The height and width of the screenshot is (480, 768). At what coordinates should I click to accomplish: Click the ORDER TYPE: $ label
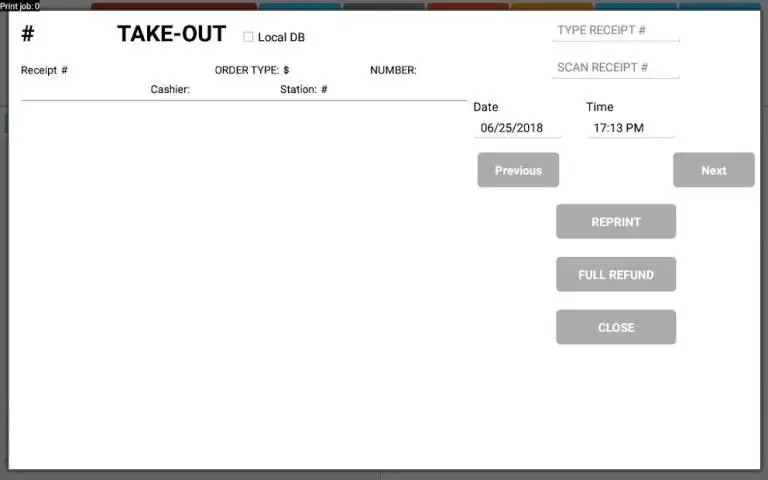pyautogui.click(x=252, y=70)
